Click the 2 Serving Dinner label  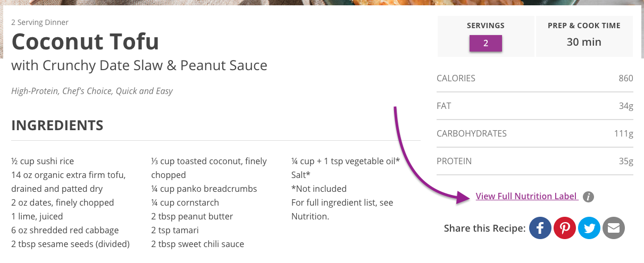(40, 22)
